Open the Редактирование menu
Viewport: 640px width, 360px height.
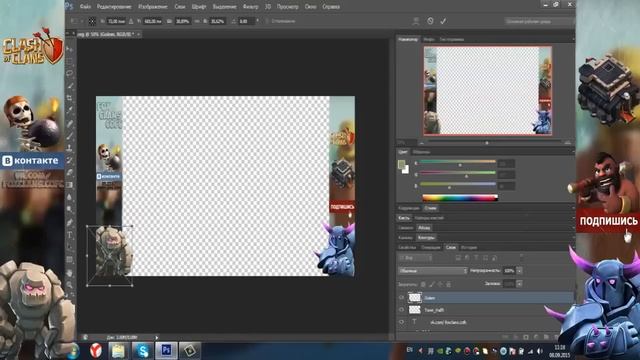(114, 7)
